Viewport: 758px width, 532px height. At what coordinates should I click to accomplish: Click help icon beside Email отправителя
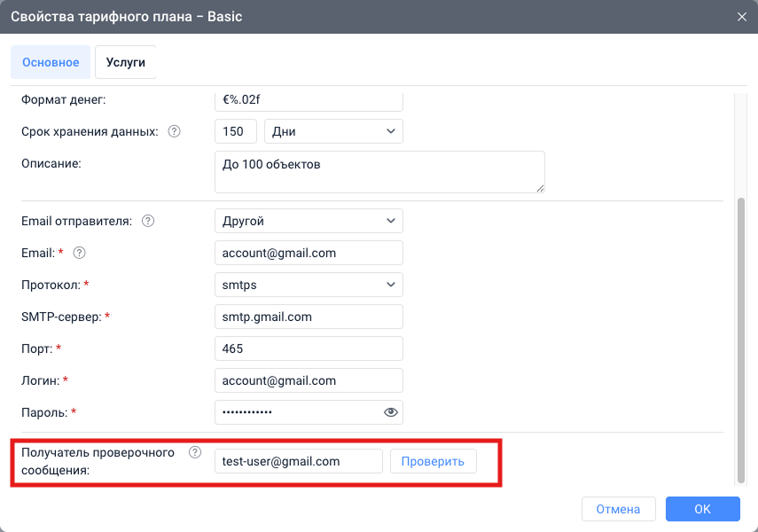pos(148,221)
